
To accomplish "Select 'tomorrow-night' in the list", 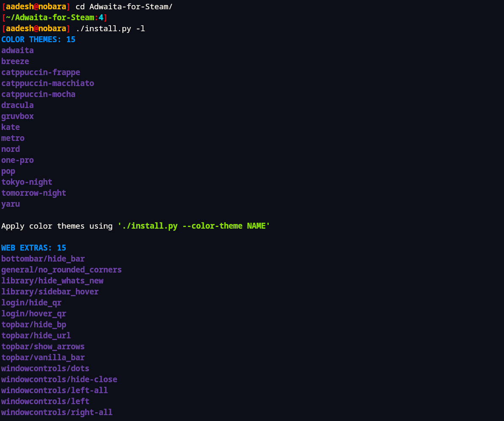I will click(x=34, y=193).
